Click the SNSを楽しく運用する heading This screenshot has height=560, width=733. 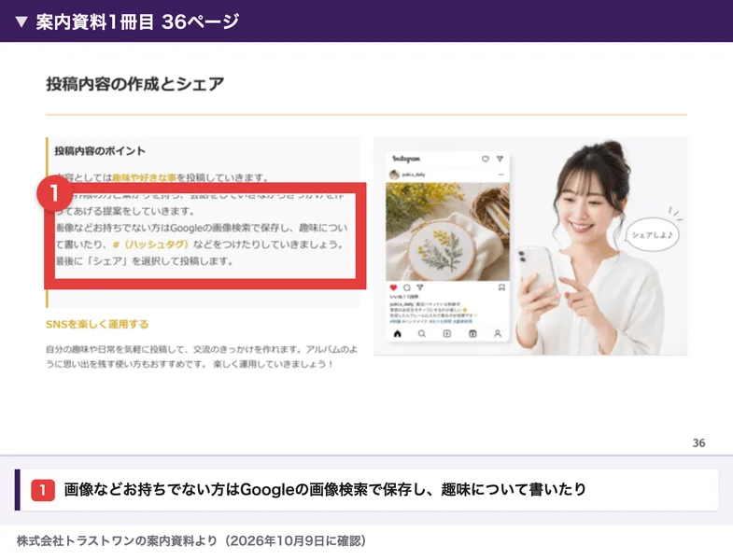point(97,325)
